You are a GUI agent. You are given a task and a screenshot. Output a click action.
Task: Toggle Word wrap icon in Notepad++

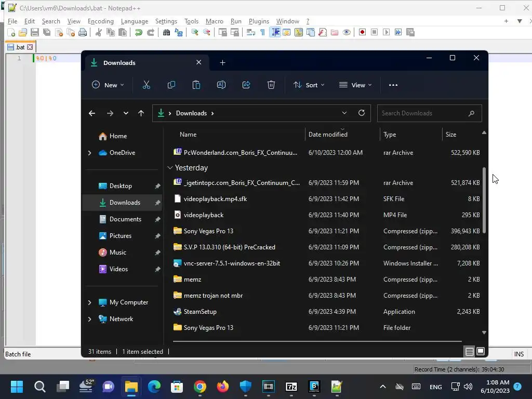tap(251, 32)
